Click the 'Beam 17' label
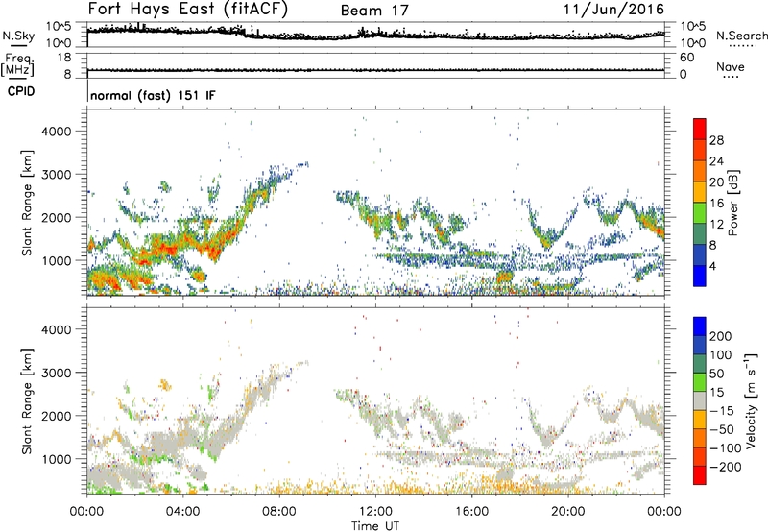768x532 pixels. [x=374, y=11]
